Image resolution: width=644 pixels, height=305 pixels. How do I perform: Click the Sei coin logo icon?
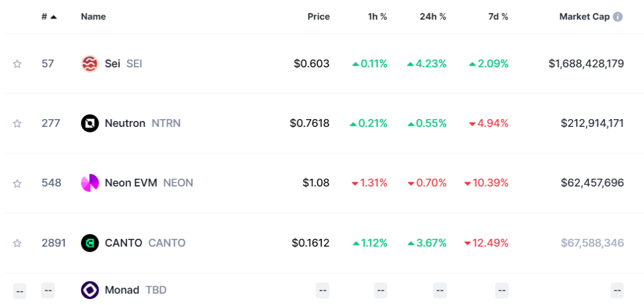click(x=90, y=64)
